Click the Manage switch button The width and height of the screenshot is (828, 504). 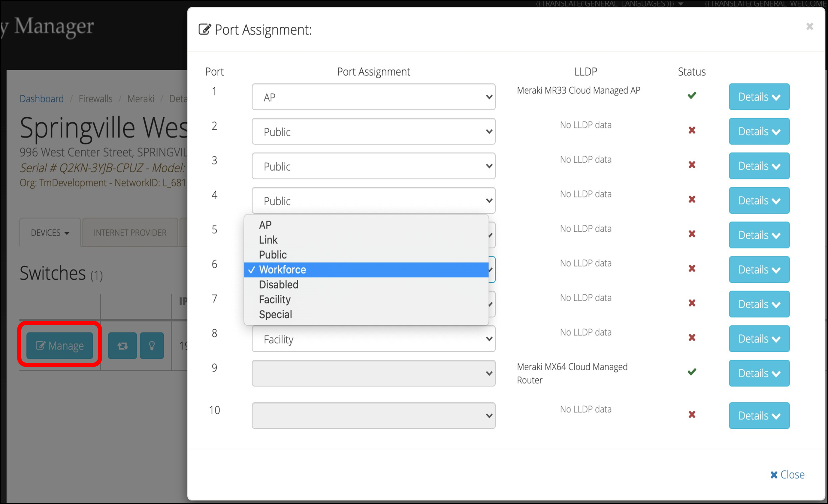coord(60,346)
